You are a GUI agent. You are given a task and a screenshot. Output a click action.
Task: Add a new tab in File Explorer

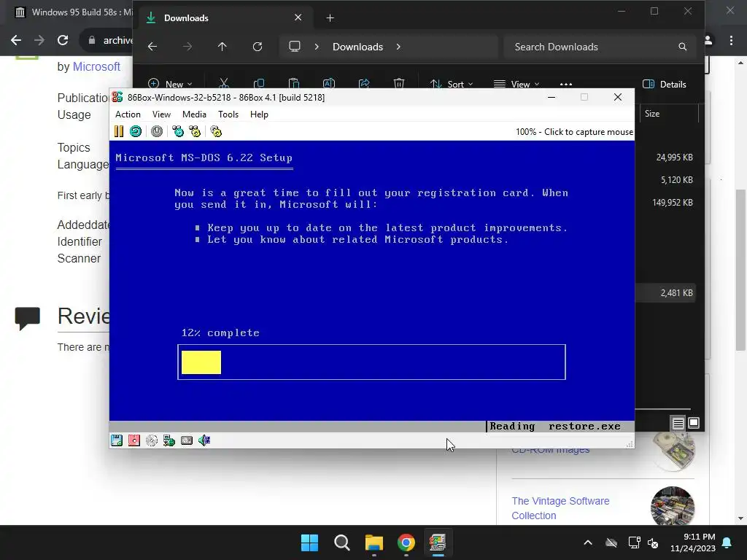coord(330,18)
